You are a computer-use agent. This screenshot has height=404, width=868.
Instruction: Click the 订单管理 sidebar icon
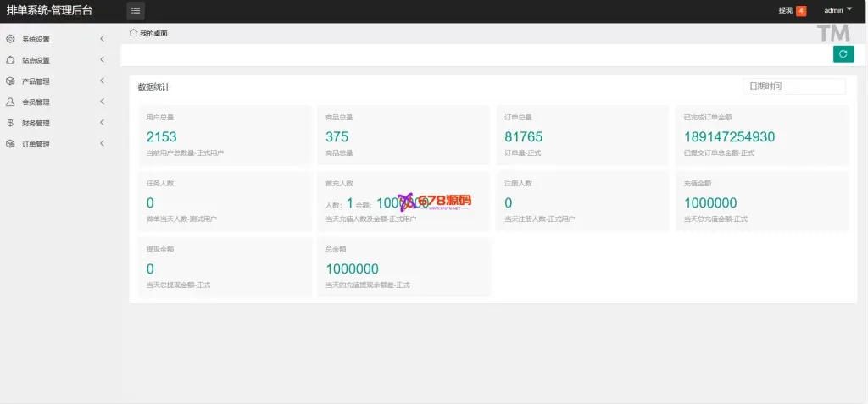point(10,144)
